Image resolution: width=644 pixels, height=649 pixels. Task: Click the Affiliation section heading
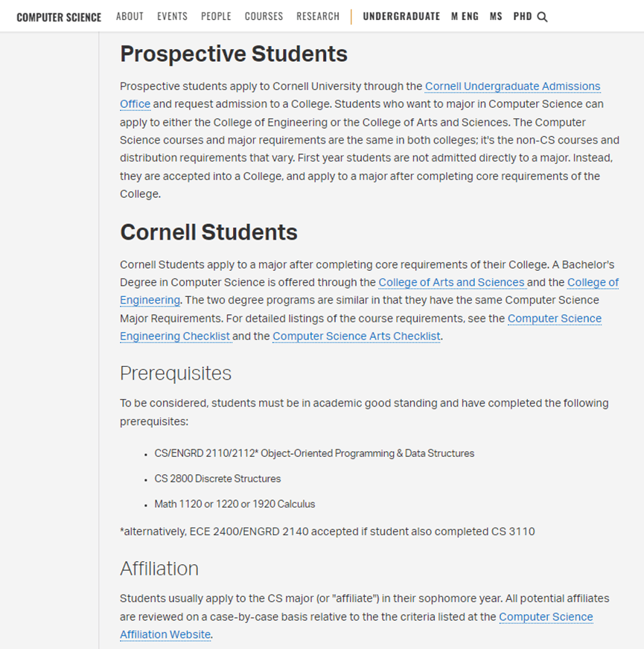tap(159, 569)
